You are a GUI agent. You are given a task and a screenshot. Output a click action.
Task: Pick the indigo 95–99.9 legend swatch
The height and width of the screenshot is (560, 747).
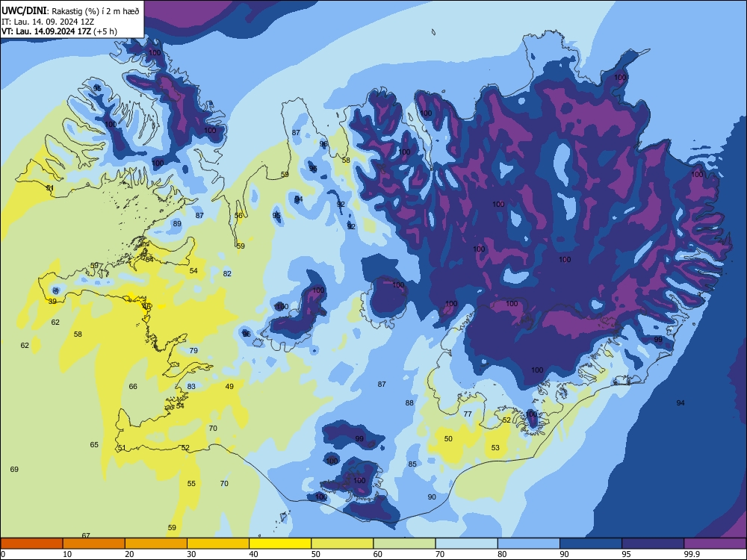653,544
